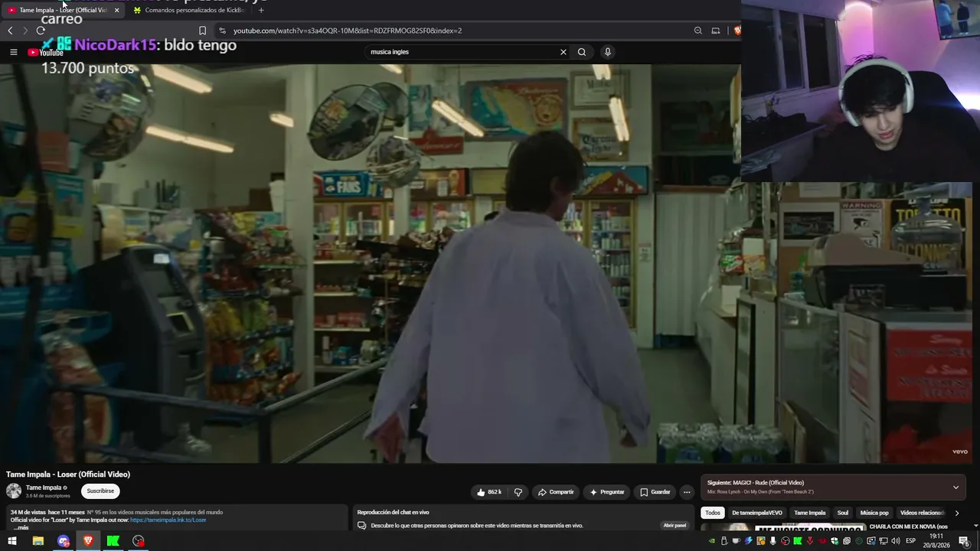Screen dimensions: 980x551
Task: Open the Preguntar AI button
Action: point(607,492)
